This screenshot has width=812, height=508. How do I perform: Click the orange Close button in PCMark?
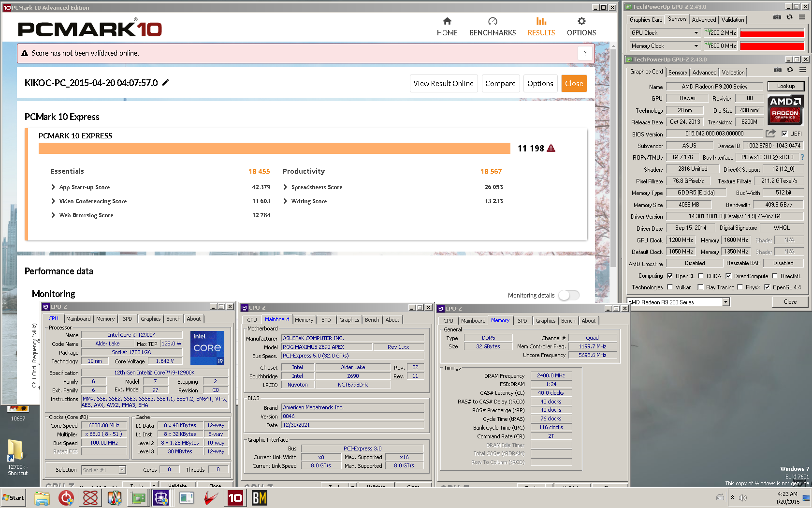click(574, 83)
